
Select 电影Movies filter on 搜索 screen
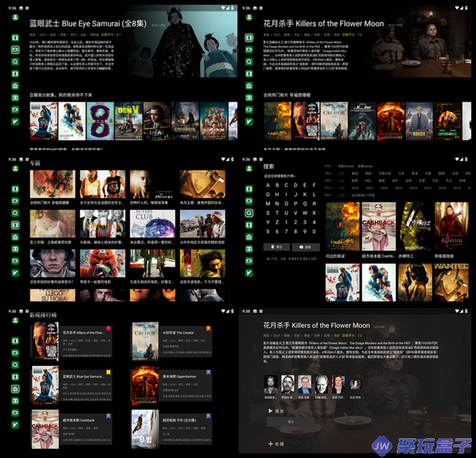click(346, 166)
